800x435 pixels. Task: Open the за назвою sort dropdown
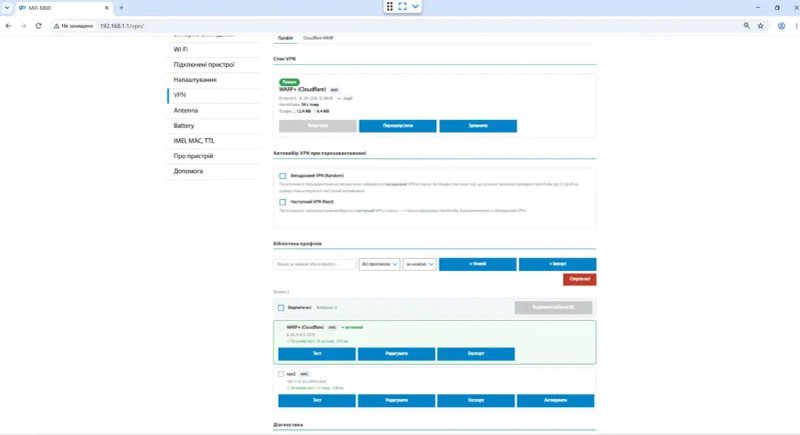click(419, 264)
